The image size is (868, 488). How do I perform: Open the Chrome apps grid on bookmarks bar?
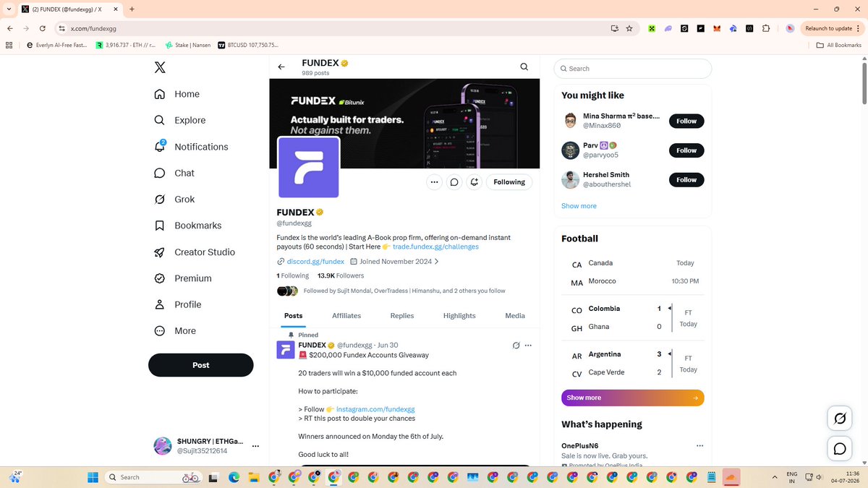9,45
